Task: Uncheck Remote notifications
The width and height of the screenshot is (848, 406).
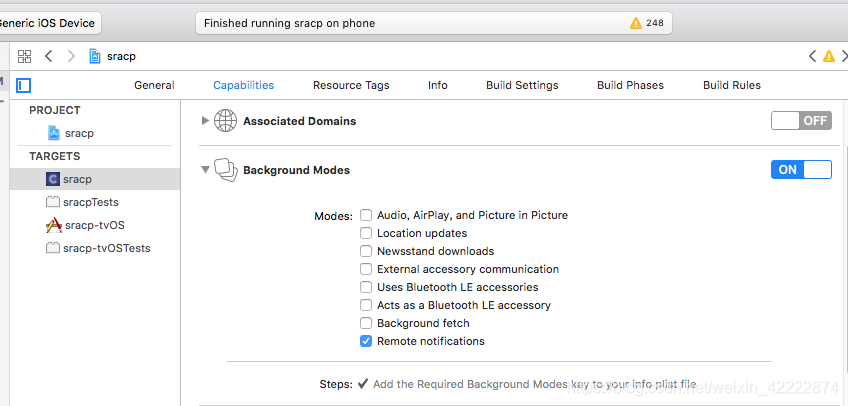Action: pos(366,341)
